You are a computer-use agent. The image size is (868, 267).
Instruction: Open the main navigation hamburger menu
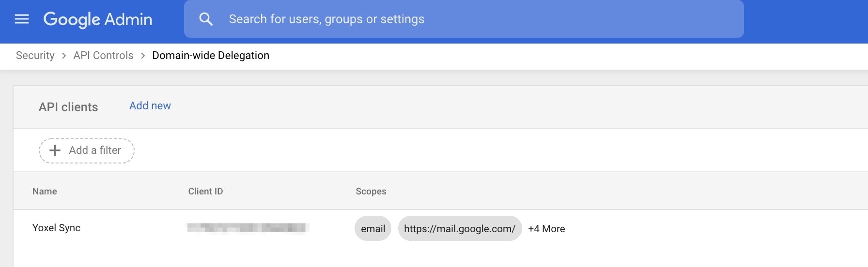pyautogui.click(x=22, y=19)
